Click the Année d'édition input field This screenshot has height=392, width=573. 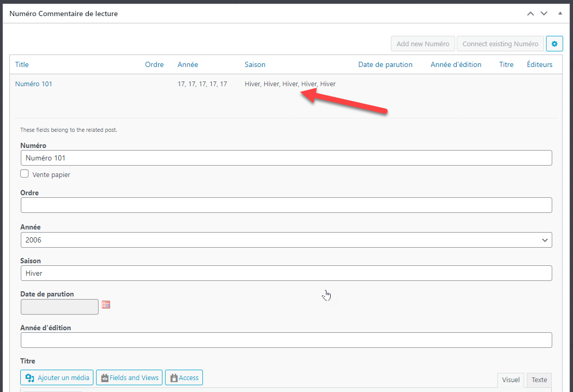tap(286, 340)
